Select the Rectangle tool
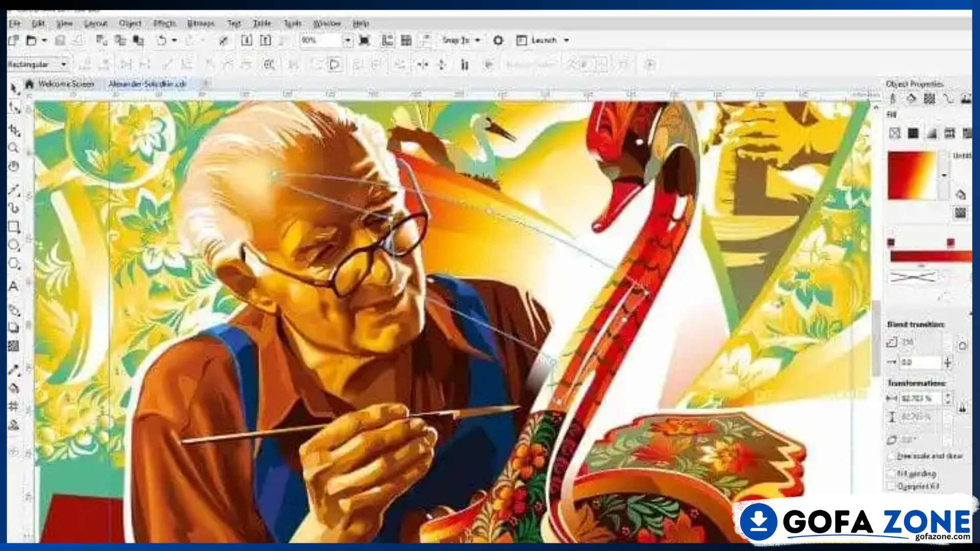Viewport: 980px width, 551px height. (x=14, y=227)
